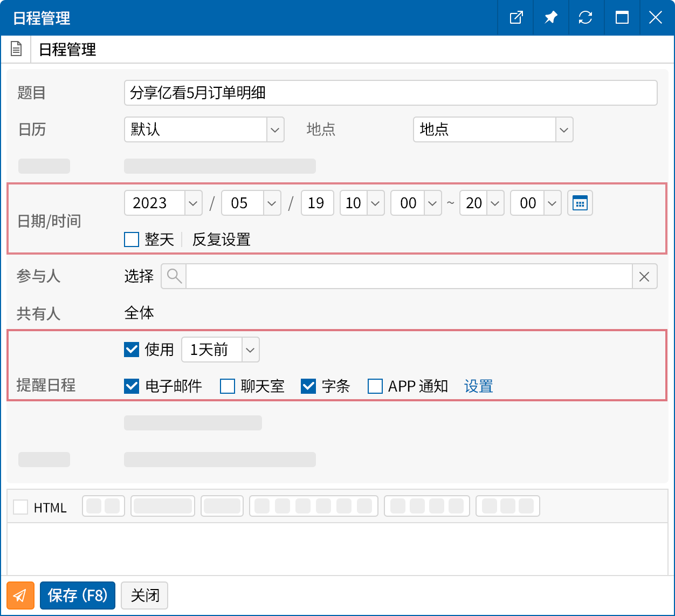Click the 设置 reminder settings link

point(478,386)
